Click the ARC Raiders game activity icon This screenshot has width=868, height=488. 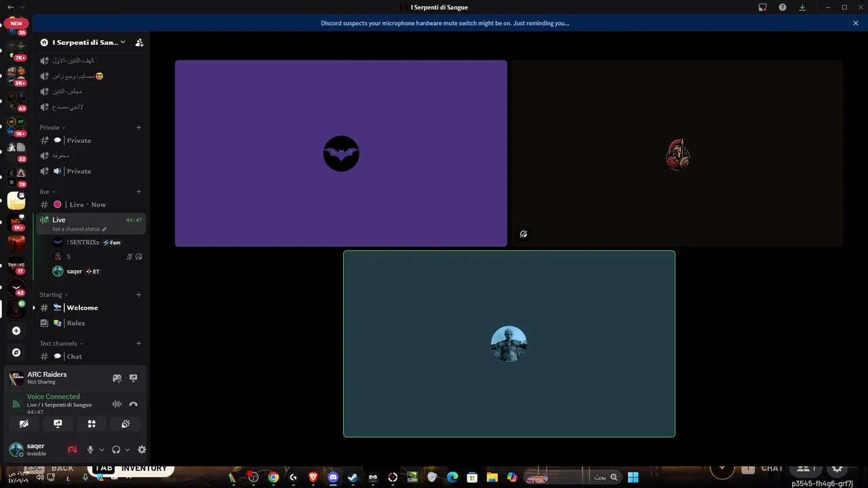(16, 378)
